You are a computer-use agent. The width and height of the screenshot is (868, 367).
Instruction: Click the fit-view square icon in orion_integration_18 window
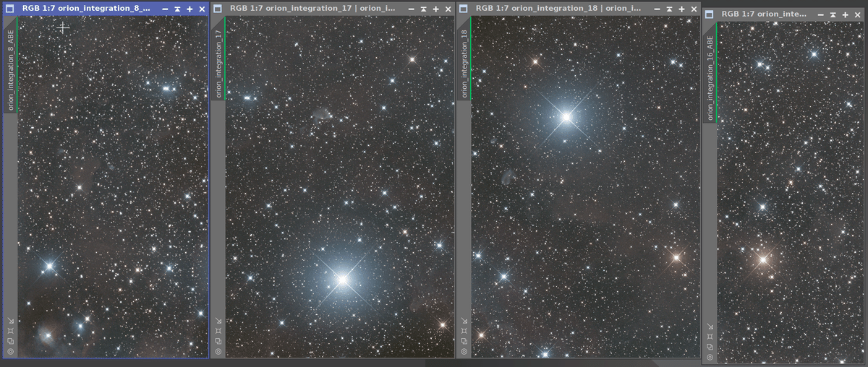[x=464, y=331]
